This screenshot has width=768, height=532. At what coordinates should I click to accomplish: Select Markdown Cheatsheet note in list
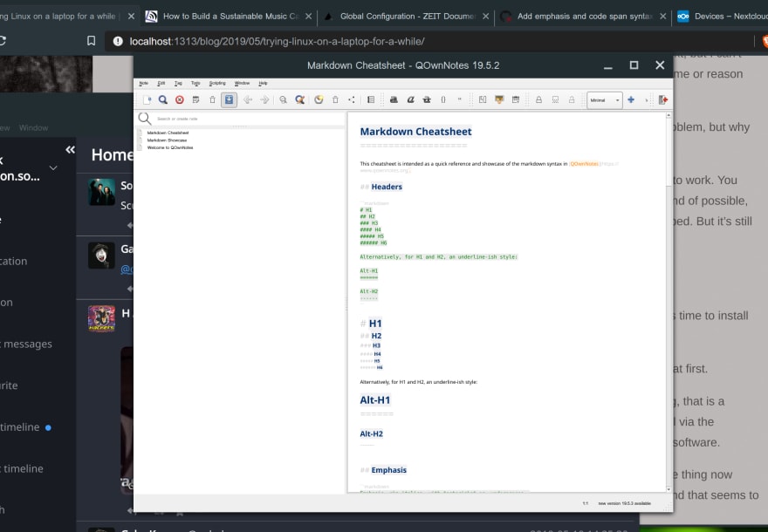168,133
